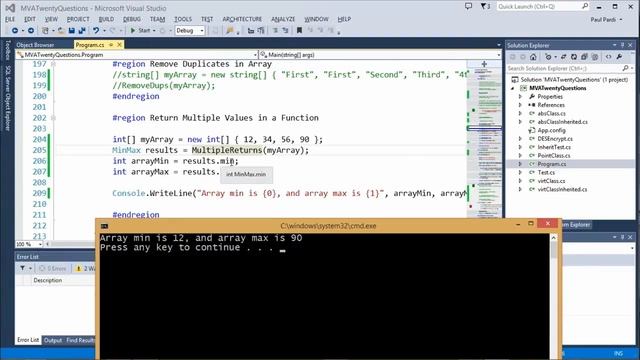Open the FILE menu

pos(10,19)
